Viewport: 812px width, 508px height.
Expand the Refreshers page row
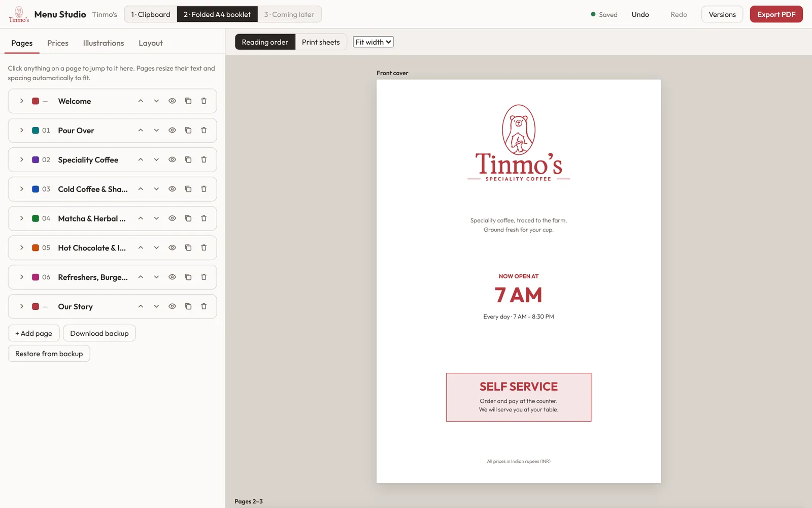click(x=21, y=277)
